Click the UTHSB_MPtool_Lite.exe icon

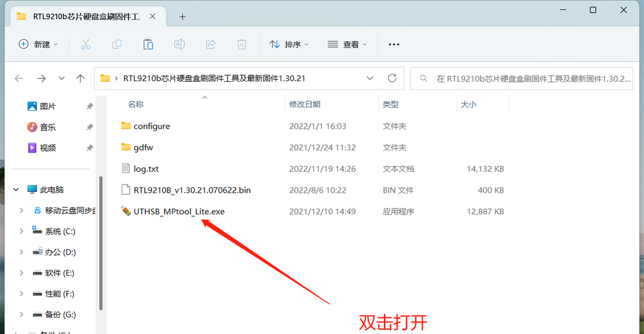[x=126, y=211]
